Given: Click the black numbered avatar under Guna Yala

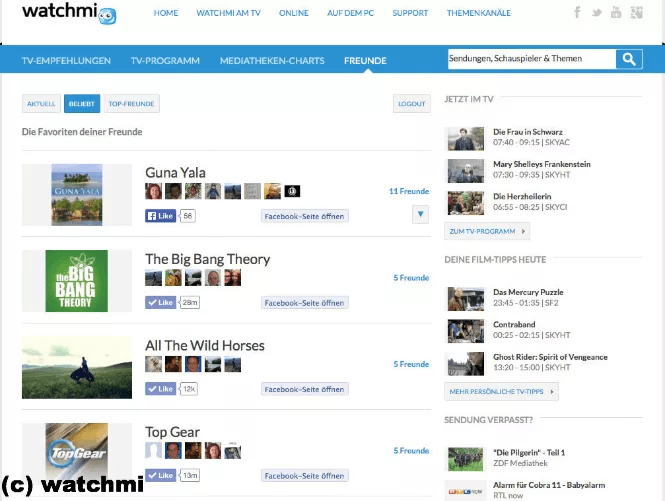Looking at the screenshot, I should pyautogui.click(x=292, y=191).
